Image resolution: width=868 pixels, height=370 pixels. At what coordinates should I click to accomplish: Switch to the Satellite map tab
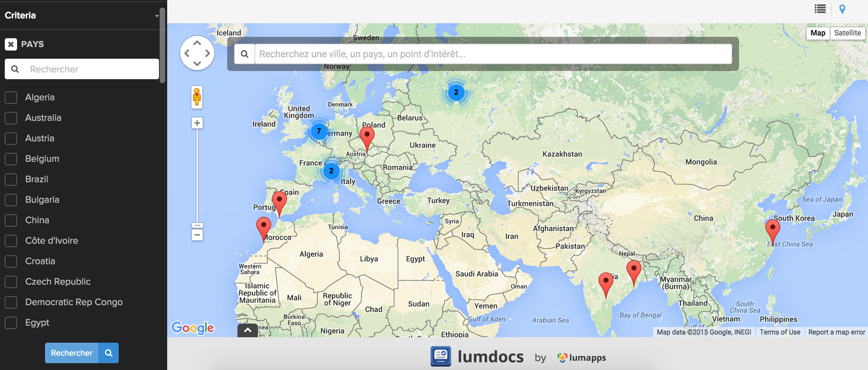(x=847, y=33)
